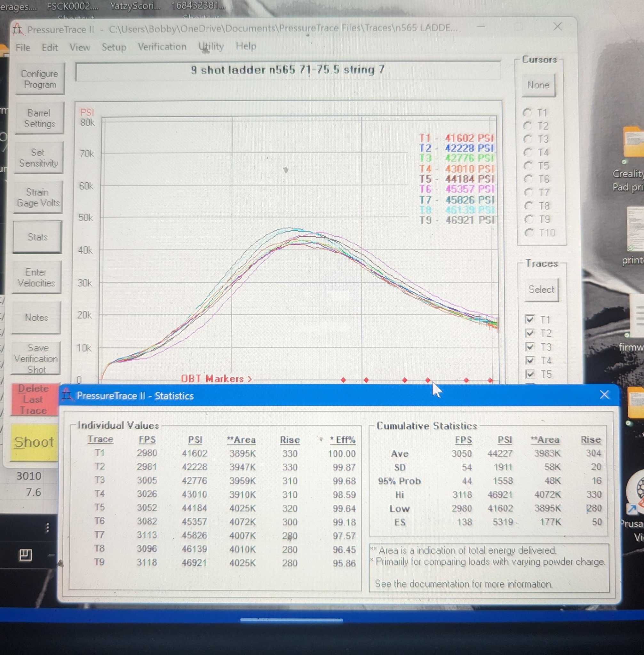Click Enter Velocities button

pyautogui.click(x=36, y=277)
